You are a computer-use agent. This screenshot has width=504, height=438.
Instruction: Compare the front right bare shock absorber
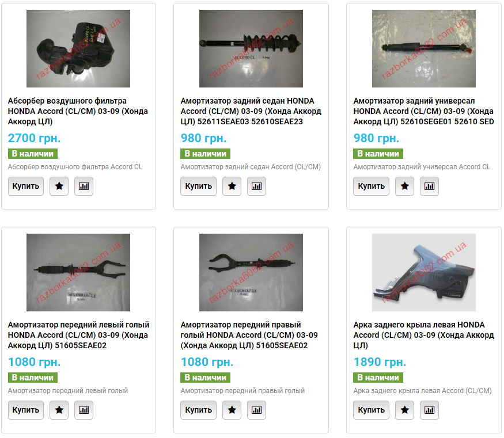(x=256, y=410)
